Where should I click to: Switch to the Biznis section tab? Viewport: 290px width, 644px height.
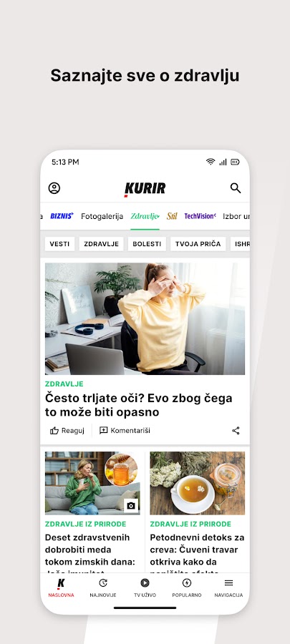pos(62,216)
